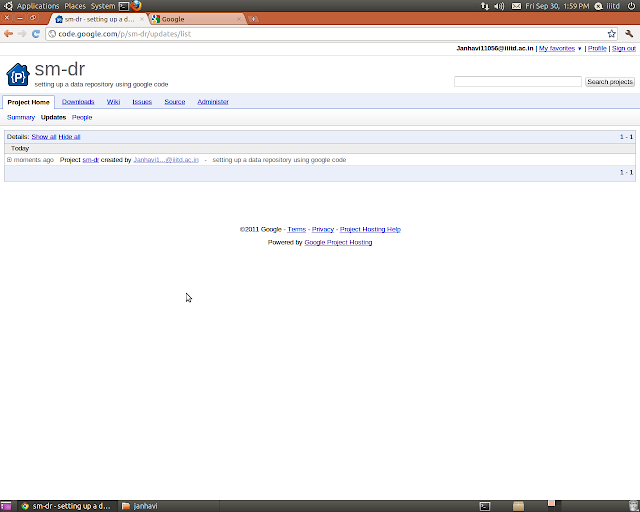The width and height of the screenshot is (640, 512).
Task: Go to the People subtab
Action: 82,117
